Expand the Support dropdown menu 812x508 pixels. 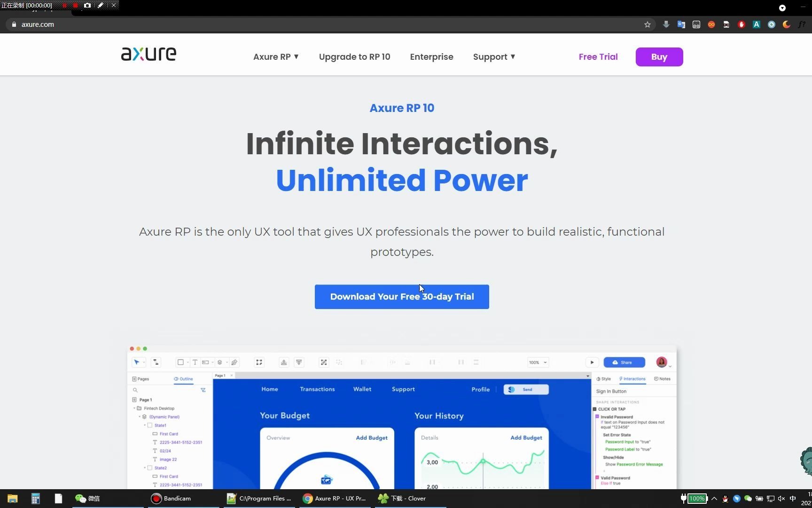click(x=494, y=57)
